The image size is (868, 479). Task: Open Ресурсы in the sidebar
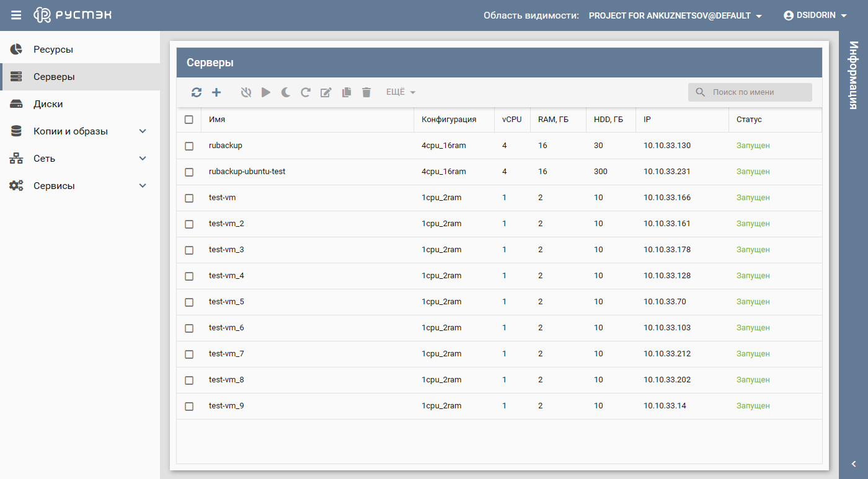click(80, 50)
